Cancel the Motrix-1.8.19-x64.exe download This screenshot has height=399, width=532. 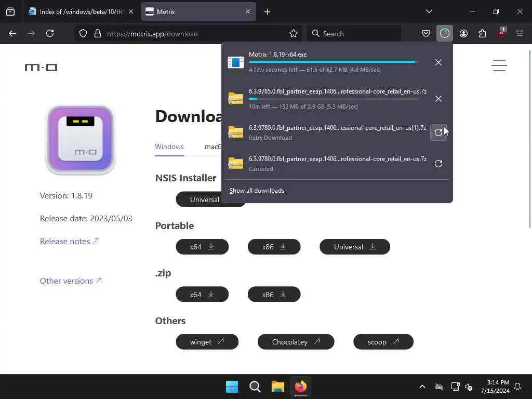coord(438,62)
